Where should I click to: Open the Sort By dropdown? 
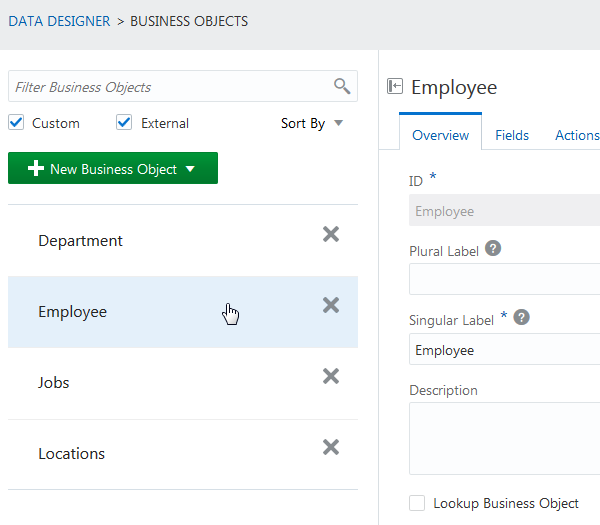311,124
